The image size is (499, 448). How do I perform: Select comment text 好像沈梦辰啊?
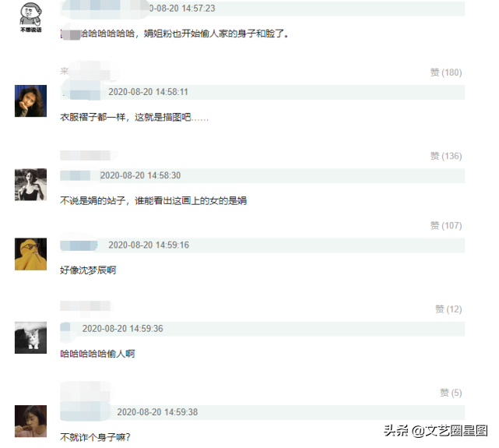coord(88,270)
